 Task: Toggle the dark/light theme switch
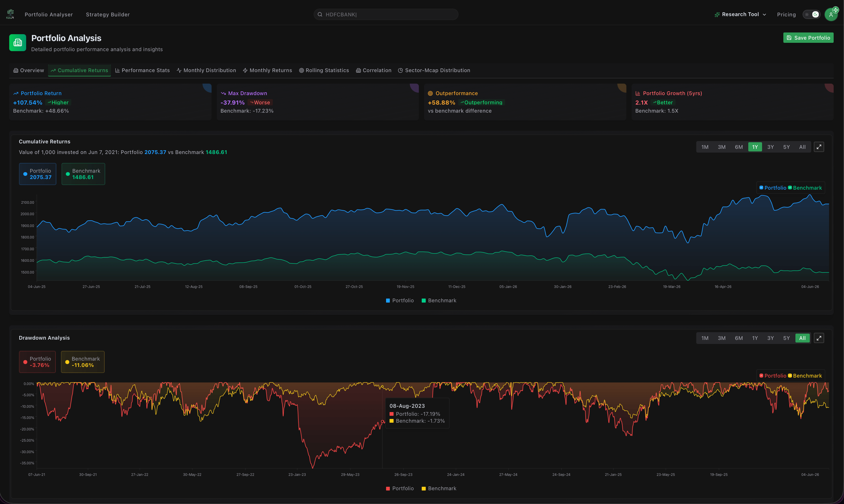click(812, 14)
